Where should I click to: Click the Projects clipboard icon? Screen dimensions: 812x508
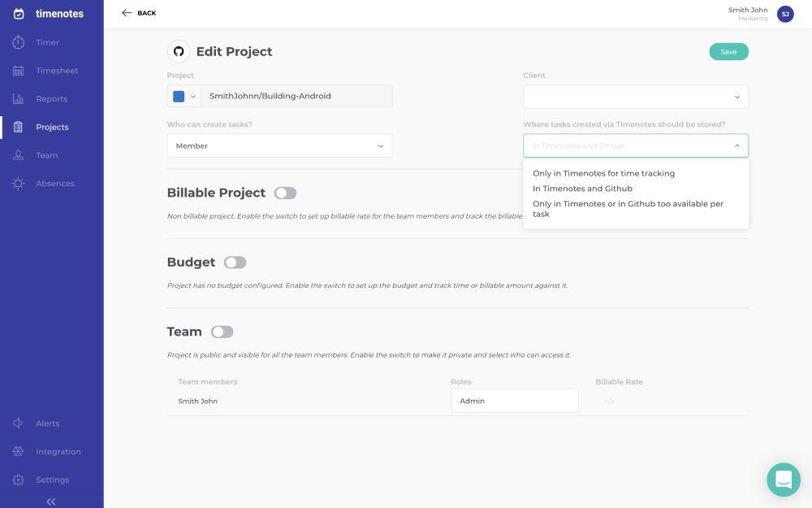click(18, 127)
